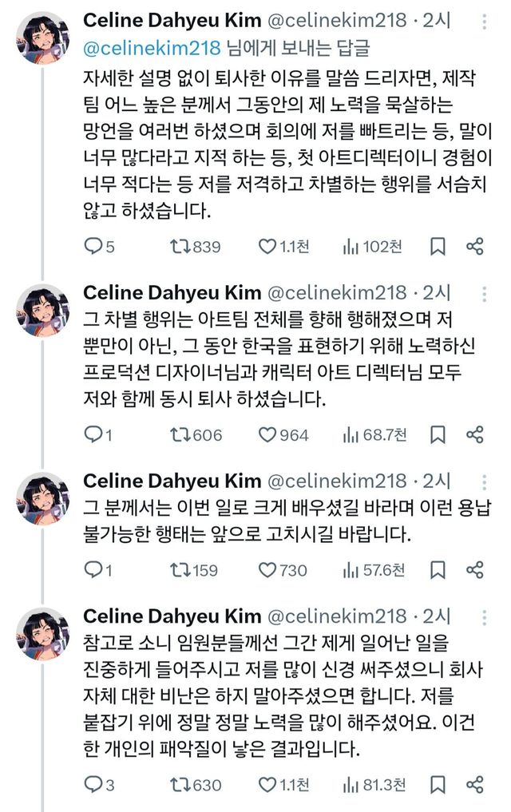This screenshot has width=511, height=812.
Task: Reply to the tweet with 5 replies
Action: (x=93, y=247)
